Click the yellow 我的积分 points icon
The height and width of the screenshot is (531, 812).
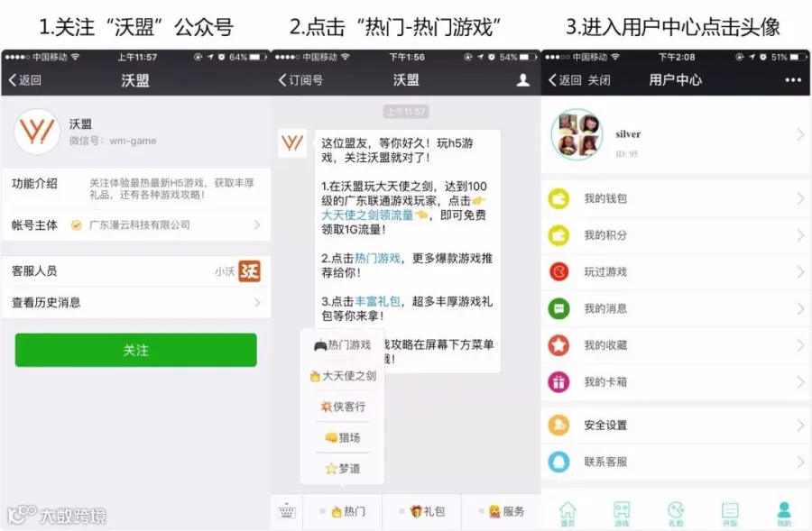coord(558,235)
